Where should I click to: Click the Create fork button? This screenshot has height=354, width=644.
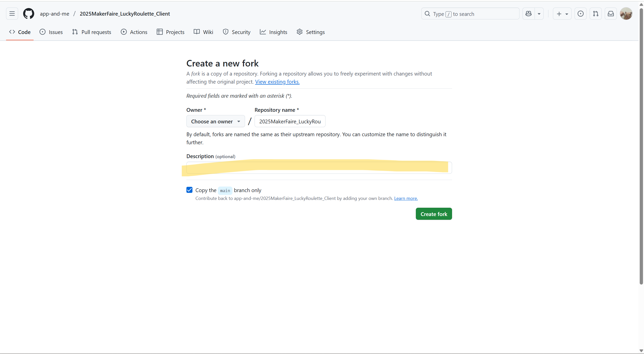(434, 214)
